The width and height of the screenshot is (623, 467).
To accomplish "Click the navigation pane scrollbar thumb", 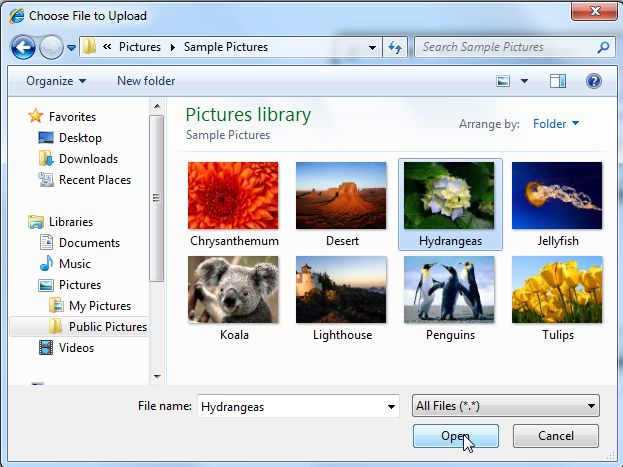I will [x=157, y=198].
